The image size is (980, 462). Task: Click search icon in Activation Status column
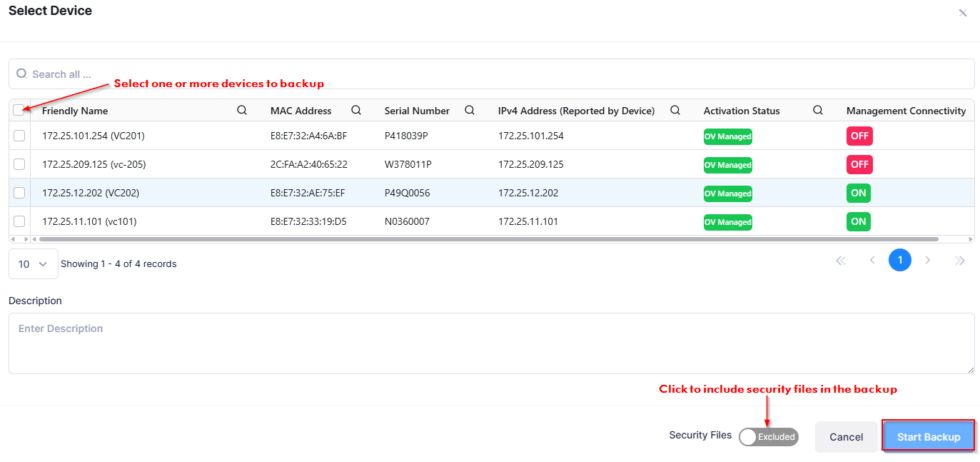pos(818,111)
